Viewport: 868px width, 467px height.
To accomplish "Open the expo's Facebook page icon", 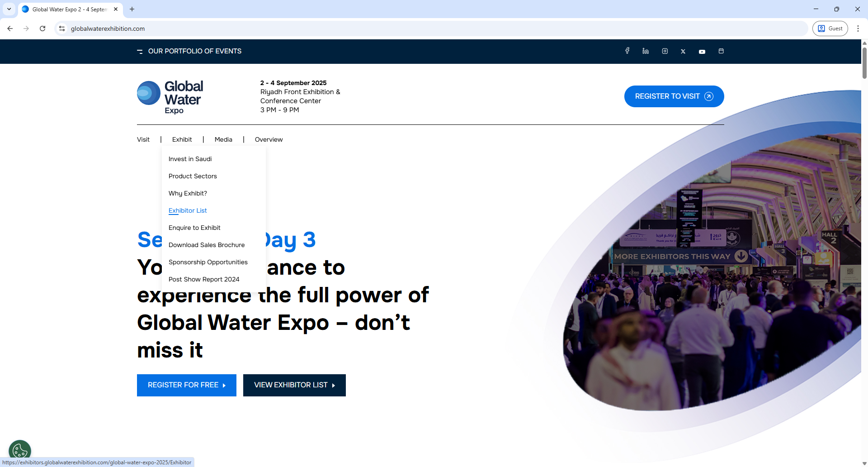I will [x=627, y=51].
